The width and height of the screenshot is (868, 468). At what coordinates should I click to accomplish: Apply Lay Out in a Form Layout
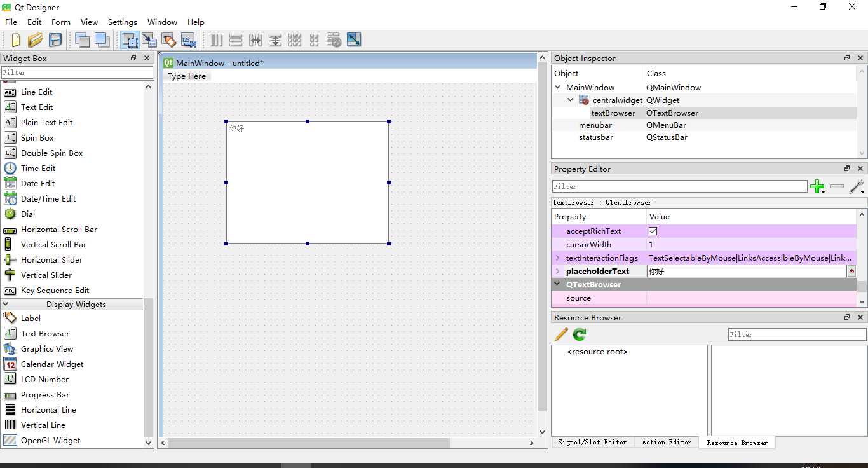[315, 40]
